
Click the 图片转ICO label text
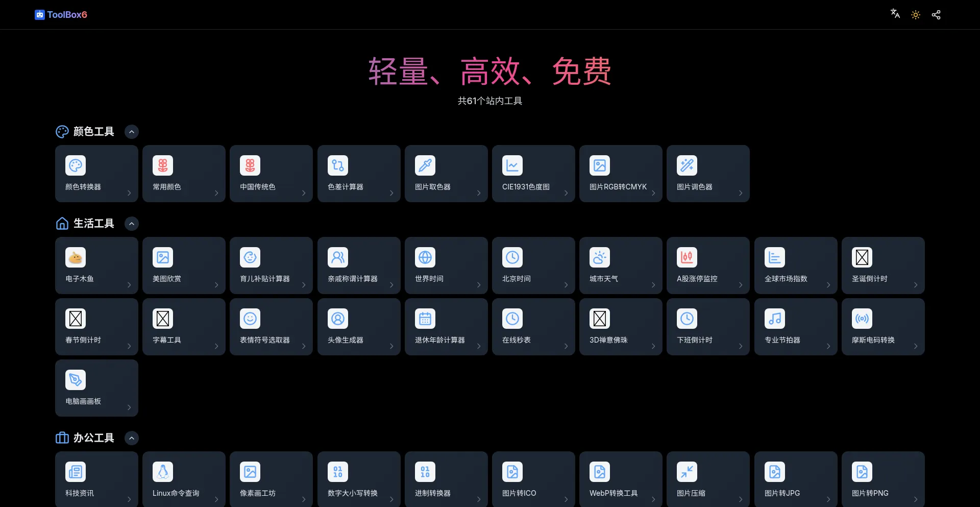pos(519,493)
